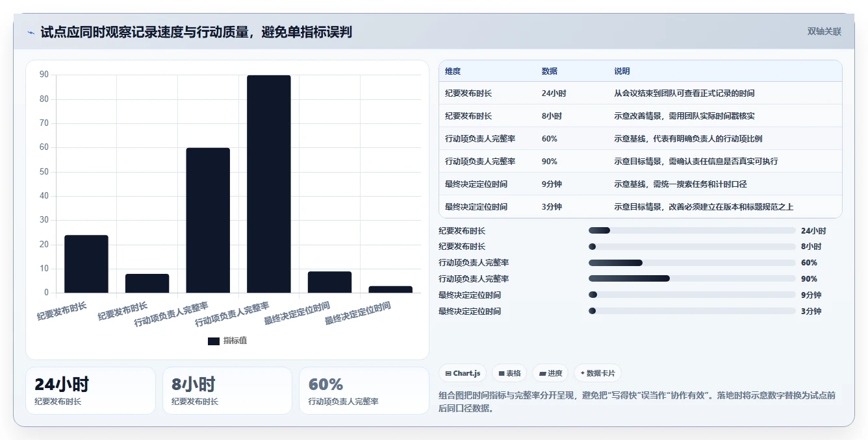Viewport: 868px width, 440px height.
Task: Click the 90% value in the table
Action: pyautogui.click(x=550, y=162)
